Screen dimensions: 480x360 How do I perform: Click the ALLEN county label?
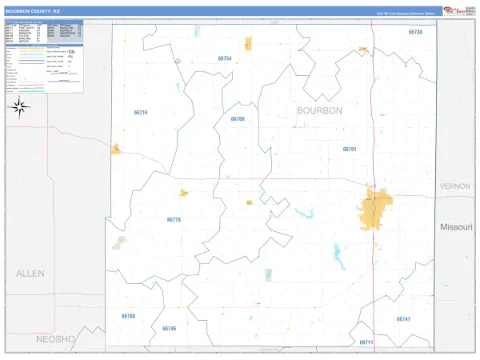point(30,274)
